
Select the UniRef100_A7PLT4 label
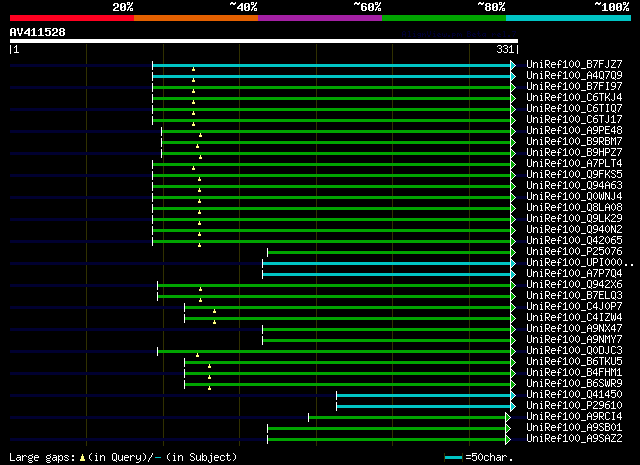[574, 163]
